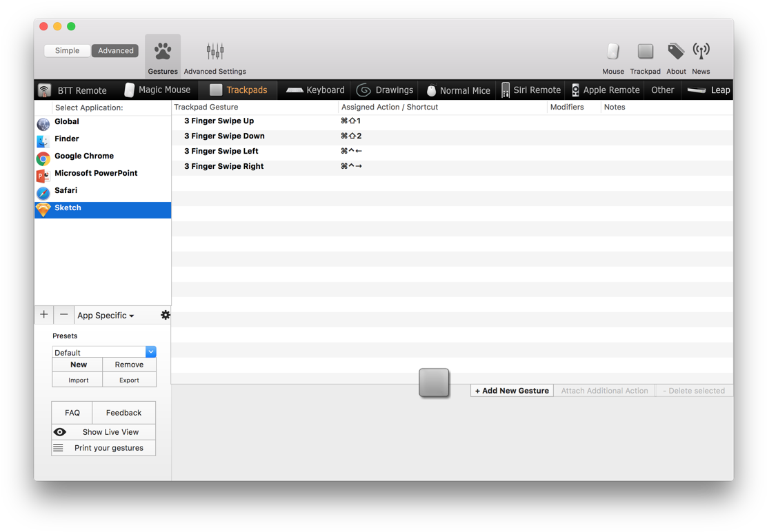
Task: Select the 3 Finger Swipe Down row
Action: click(x=224, y=136)
